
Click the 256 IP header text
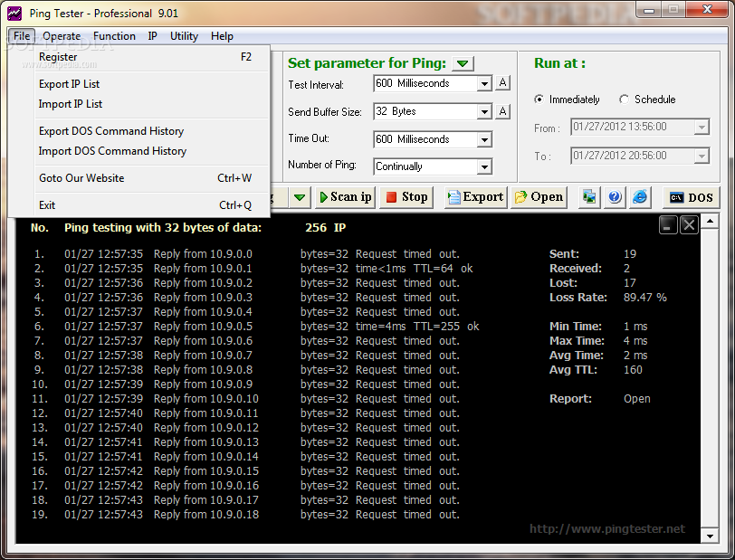[326, 228]
